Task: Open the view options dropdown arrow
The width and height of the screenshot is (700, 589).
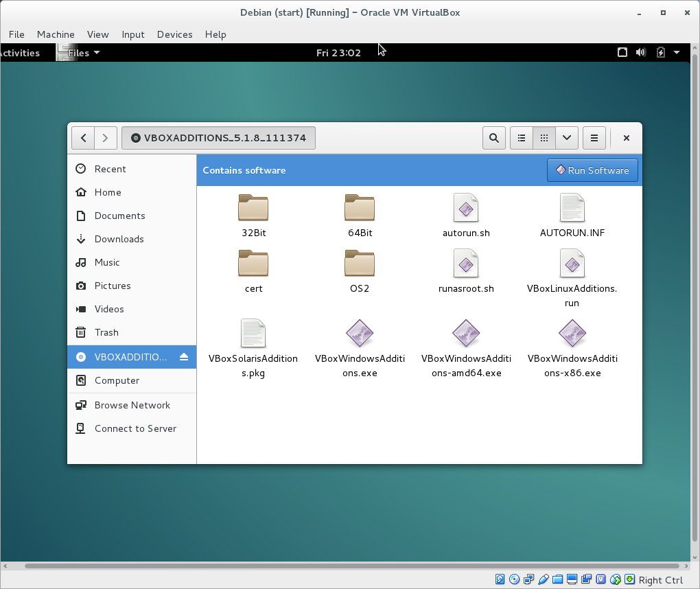Action: click(567, 138)
